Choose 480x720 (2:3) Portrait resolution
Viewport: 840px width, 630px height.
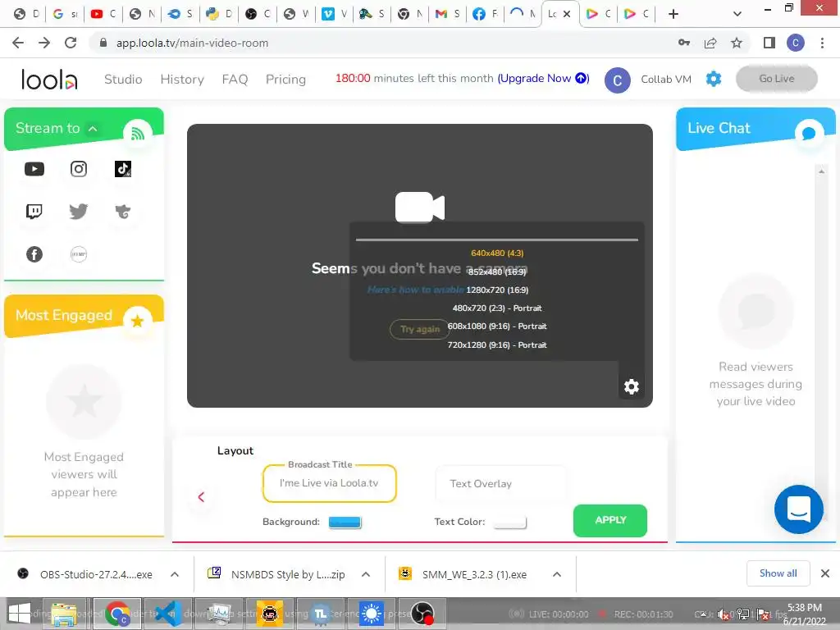[497, 308]
